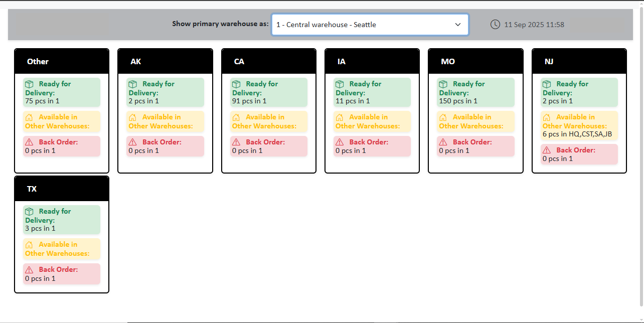Click the clock icon beside the date
Screen dimensions: 644x323
(x=495, y=24)
